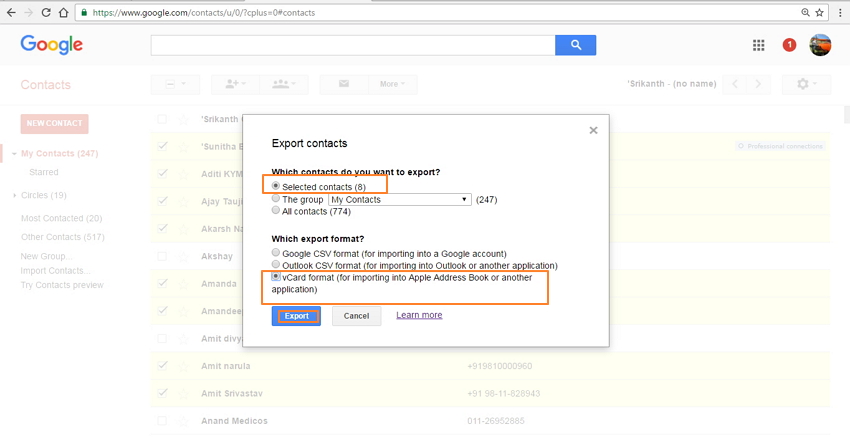Select Google CSV format option
The height and width of the screenshot is (437, 850).
coord(277,253)
